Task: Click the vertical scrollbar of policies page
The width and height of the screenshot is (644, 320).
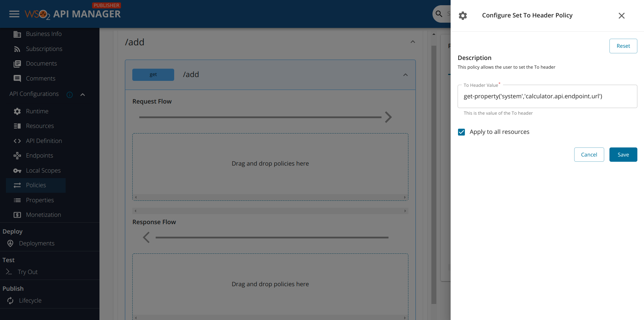Action: pyautogui.click(x=434, y=174)
